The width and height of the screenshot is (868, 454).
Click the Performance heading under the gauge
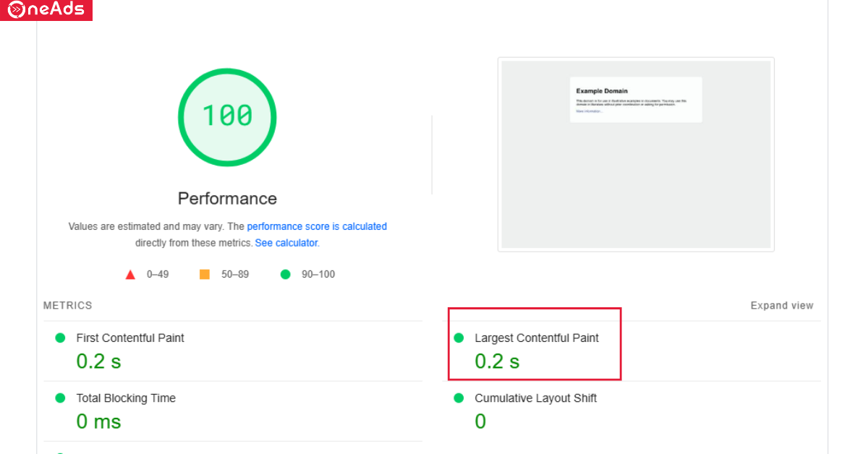click(227, 199)
